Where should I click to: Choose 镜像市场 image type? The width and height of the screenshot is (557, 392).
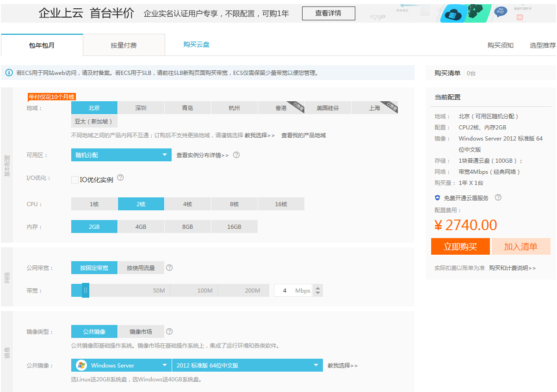point(141,331)
